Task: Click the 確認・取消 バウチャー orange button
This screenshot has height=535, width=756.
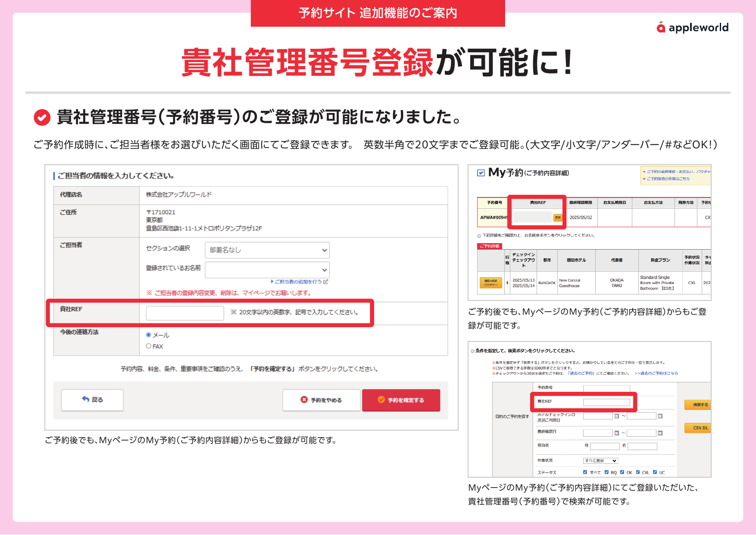Action: point(491,283)
